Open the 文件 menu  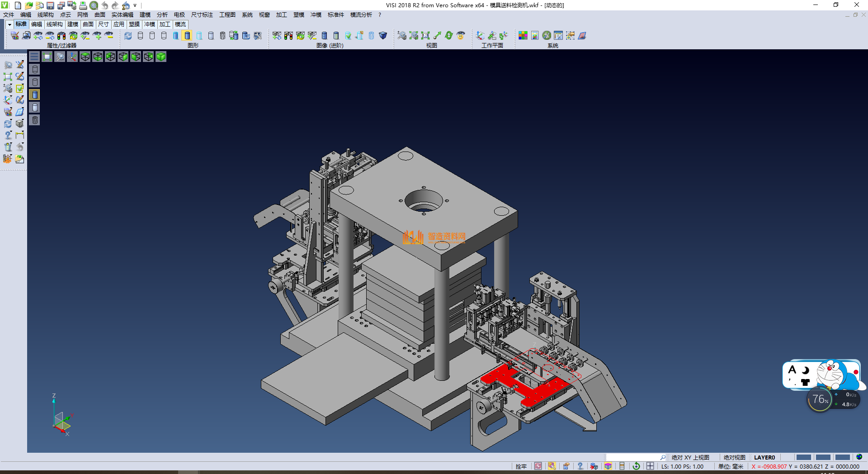(x=9, y=15)
